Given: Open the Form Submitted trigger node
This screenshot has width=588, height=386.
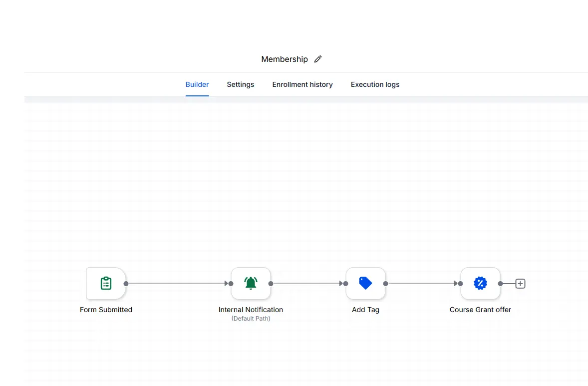Looking at the screenshot, I should pyautogui.click(x=106, y=284).
